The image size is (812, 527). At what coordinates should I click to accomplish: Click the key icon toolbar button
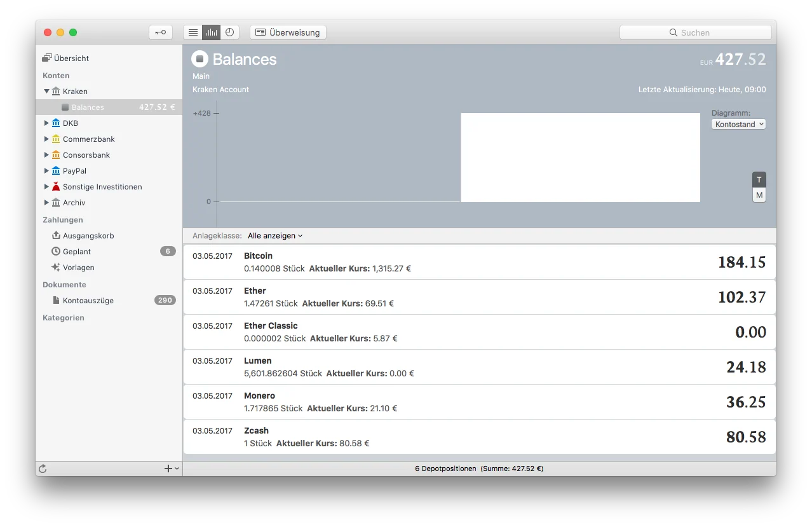click(161, 32)
